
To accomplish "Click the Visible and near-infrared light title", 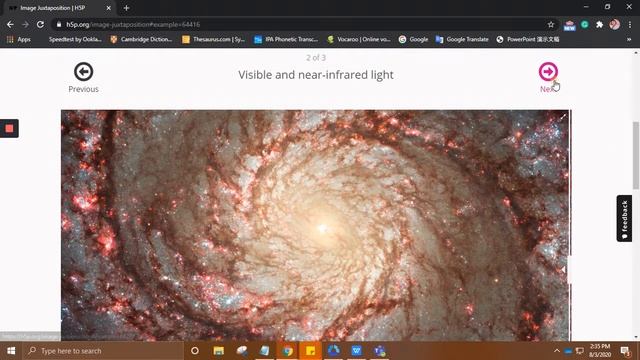I will (x=316, y=75).
